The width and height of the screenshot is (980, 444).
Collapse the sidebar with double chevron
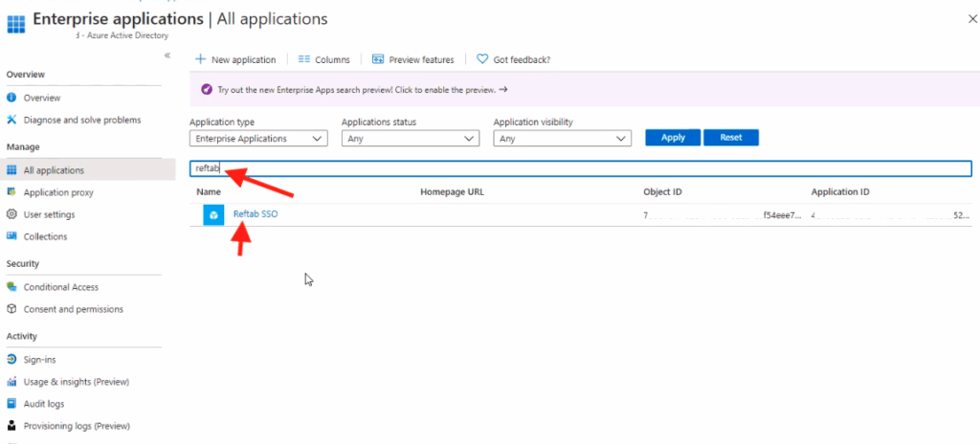[x=167, y=55]
